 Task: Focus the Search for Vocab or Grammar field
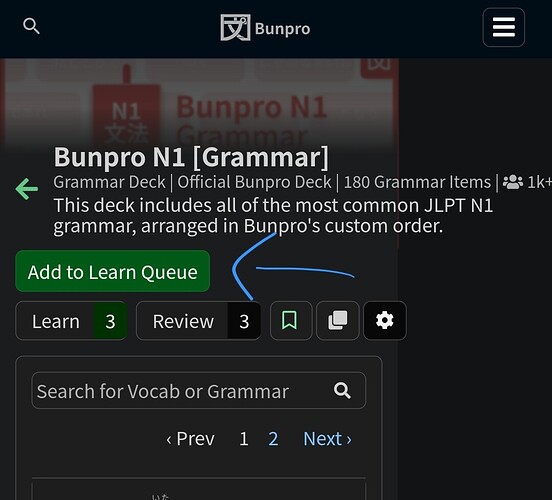pyautogui.click(x=199, y=390)
